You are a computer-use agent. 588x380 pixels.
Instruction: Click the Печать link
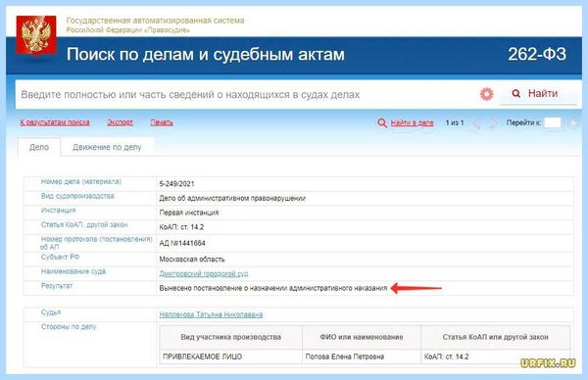(162, 122)
